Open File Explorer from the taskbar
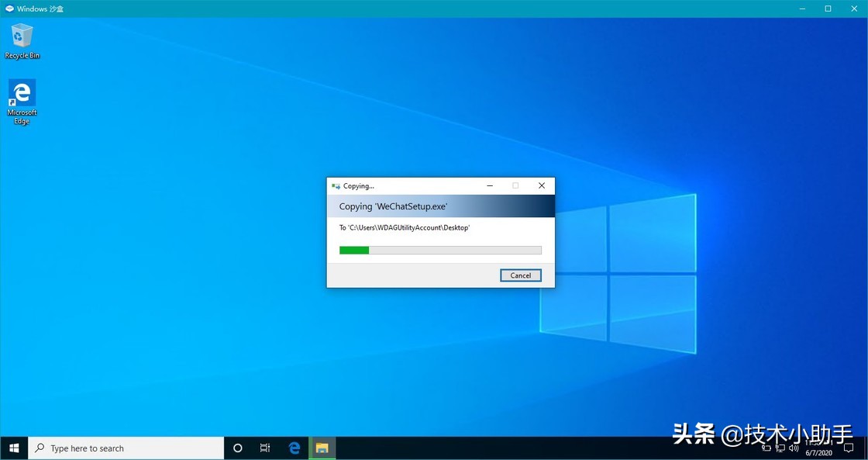The image size is (868, 460). (x=321, y=448)
